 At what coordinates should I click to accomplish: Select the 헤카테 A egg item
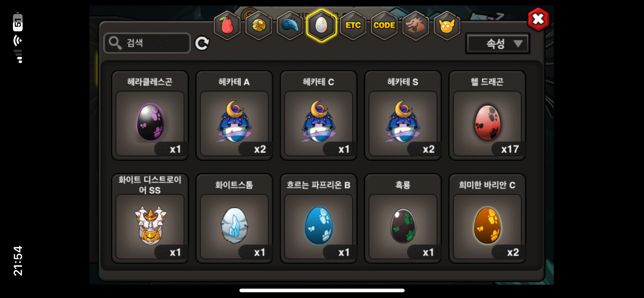pos(234,116)
